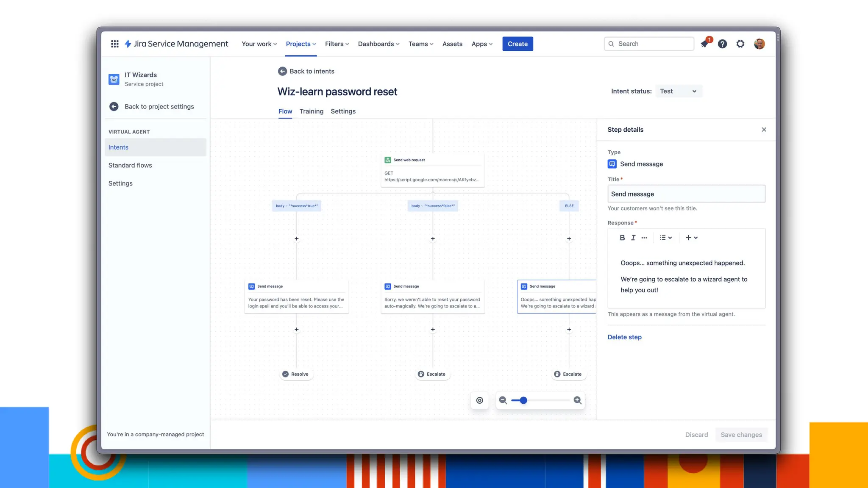Viewport: 868px width, 488px height.
Task: Close the Step details panel
Action: tap(764, 130)
